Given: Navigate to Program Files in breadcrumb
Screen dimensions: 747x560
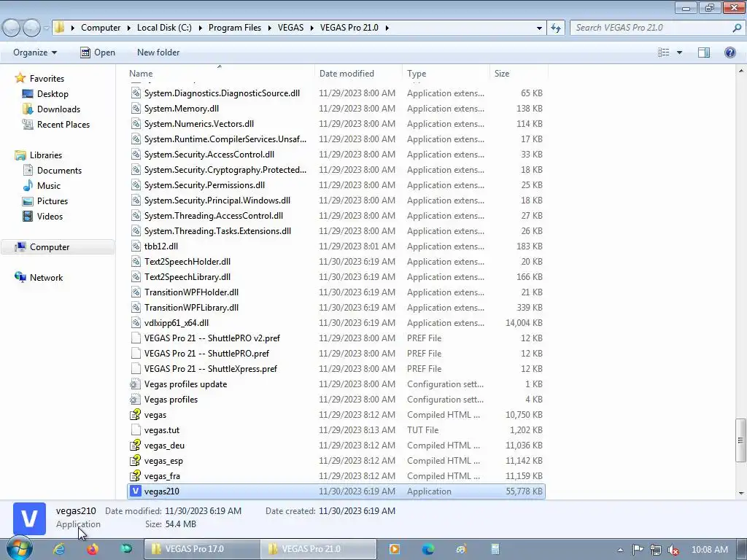Looking at the screenshot, I should coord(235,28).
